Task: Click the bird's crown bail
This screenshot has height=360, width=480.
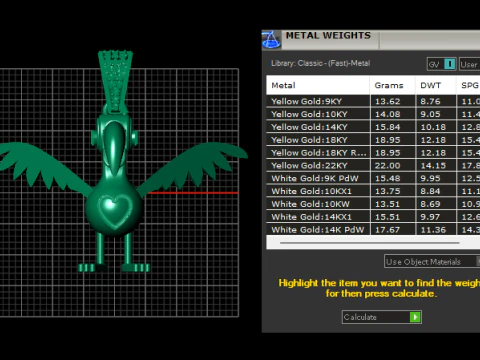Action: click(115, 81)
